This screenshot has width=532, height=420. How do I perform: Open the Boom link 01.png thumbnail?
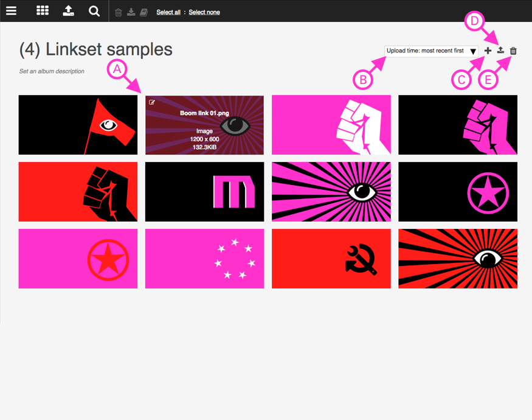pos(204,125)
